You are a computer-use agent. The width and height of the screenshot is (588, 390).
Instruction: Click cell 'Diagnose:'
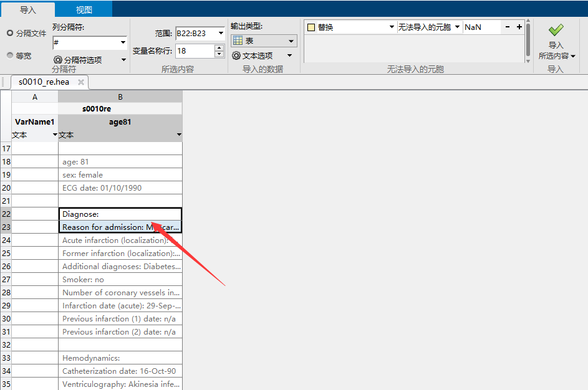(x=120, y=214)
